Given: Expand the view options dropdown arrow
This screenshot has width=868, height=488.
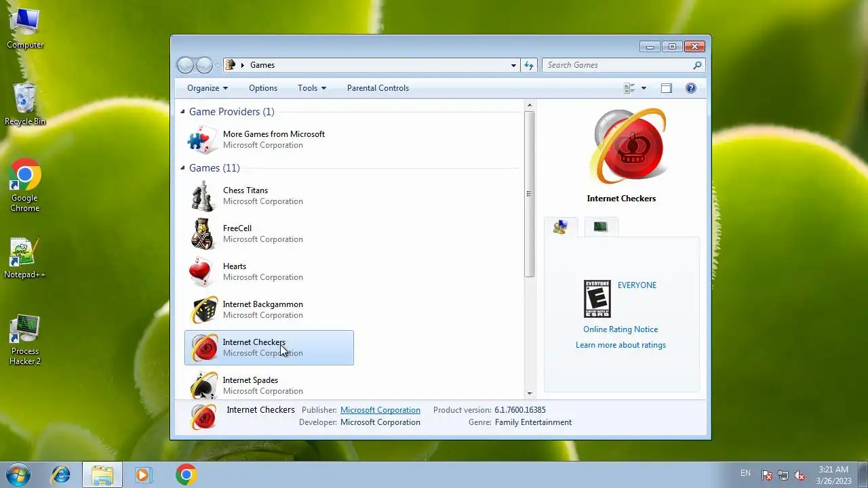Looking at the screenshot, I should tap(644, 88).
